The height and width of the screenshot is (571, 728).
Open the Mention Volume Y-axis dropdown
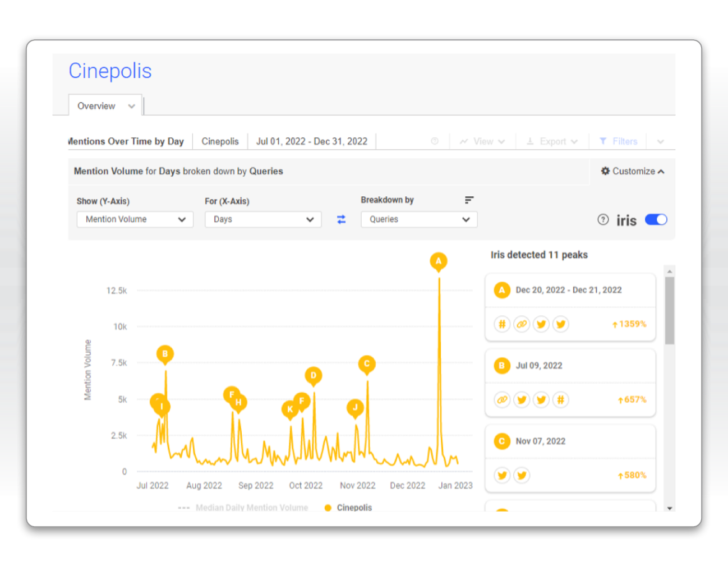(x=135, y=219)
